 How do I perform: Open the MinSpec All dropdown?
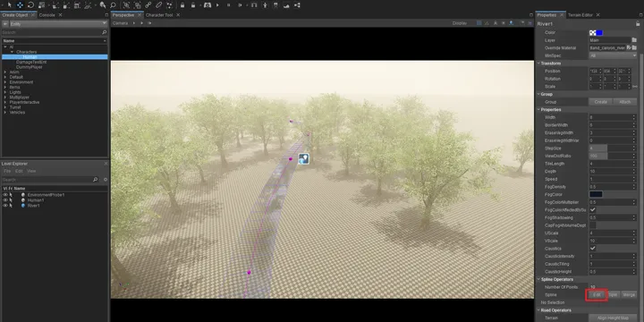click(613, 55)
